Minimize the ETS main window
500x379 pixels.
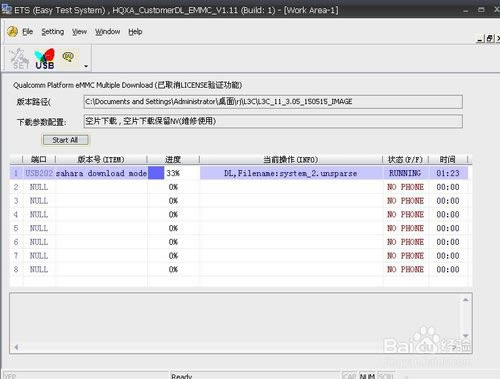tap(466, 10)
